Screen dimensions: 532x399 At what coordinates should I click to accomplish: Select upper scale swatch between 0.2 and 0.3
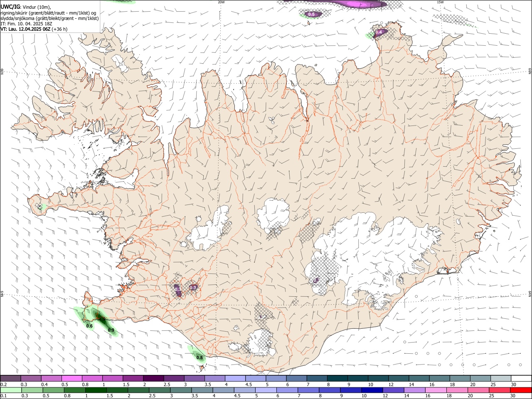(x=11, y=378)
